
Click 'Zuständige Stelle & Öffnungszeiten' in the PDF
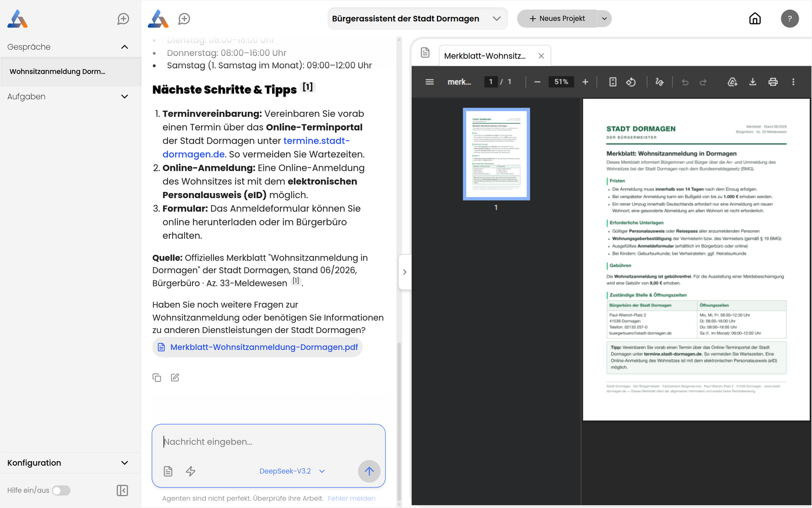(648, 295)
